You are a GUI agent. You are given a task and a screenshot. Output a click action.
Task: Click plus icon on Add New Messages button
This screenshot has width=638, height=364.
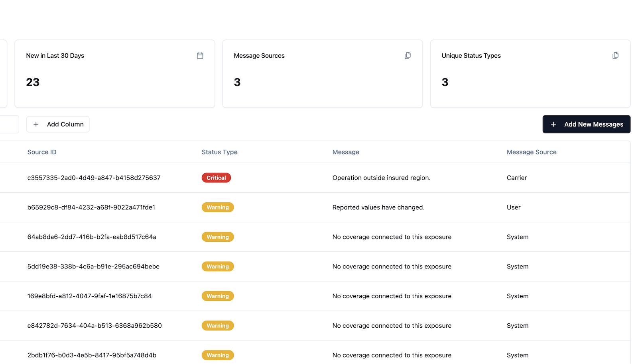(553, 124)
